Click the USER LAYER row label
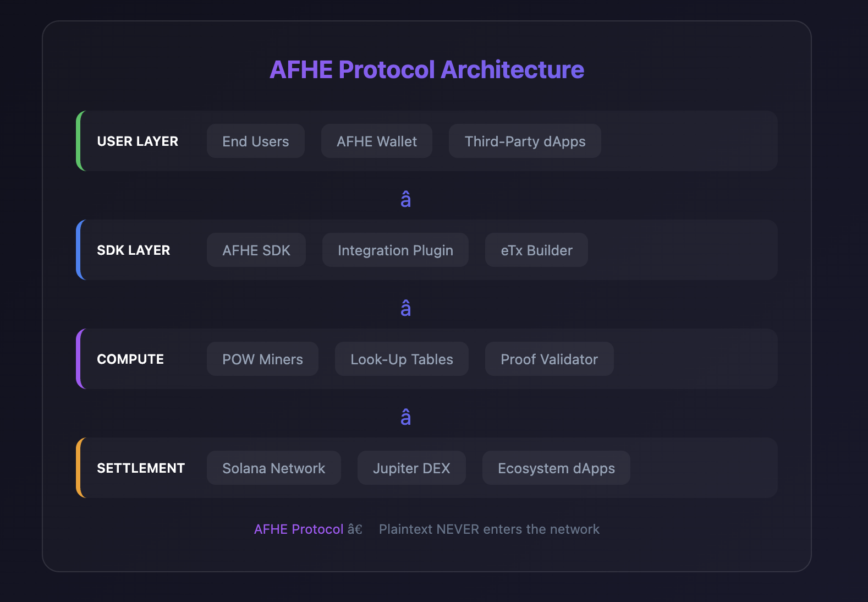This screenshot has width=868, height=602. click(x=138, y=141)
